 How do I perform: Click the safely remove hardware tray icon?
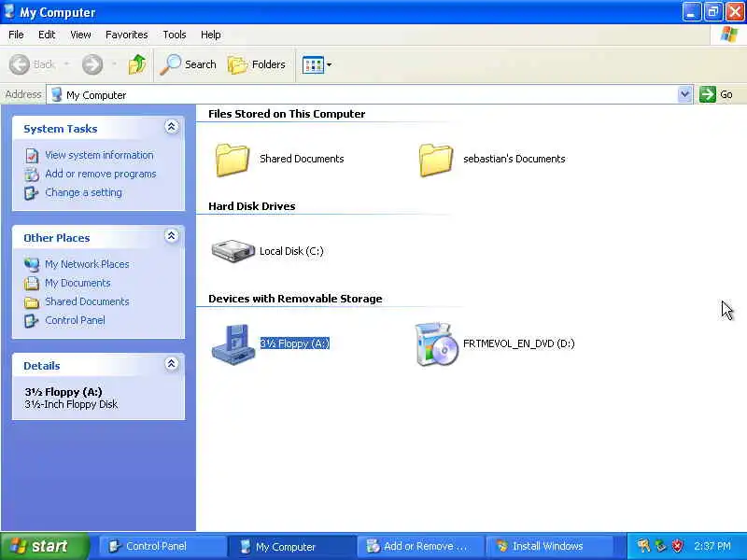click(x=660, y=546)
